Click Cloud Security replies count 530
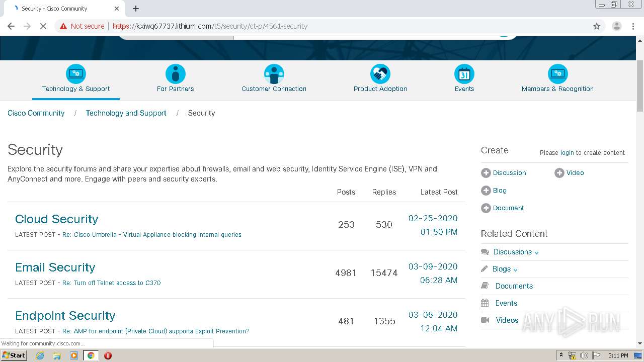The image size is (644, 362). pos(384,225)
